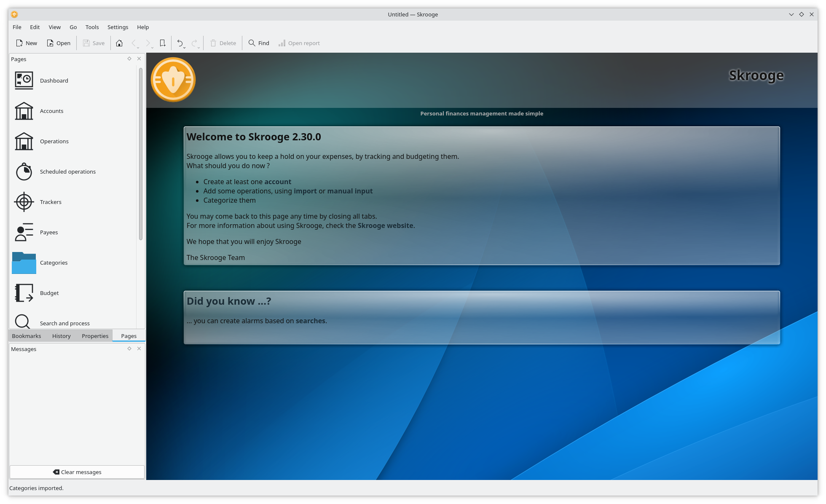Screen dimensions: 826x504
Task: Click the large Skrooge coin logo
Action: coord(173,80)
